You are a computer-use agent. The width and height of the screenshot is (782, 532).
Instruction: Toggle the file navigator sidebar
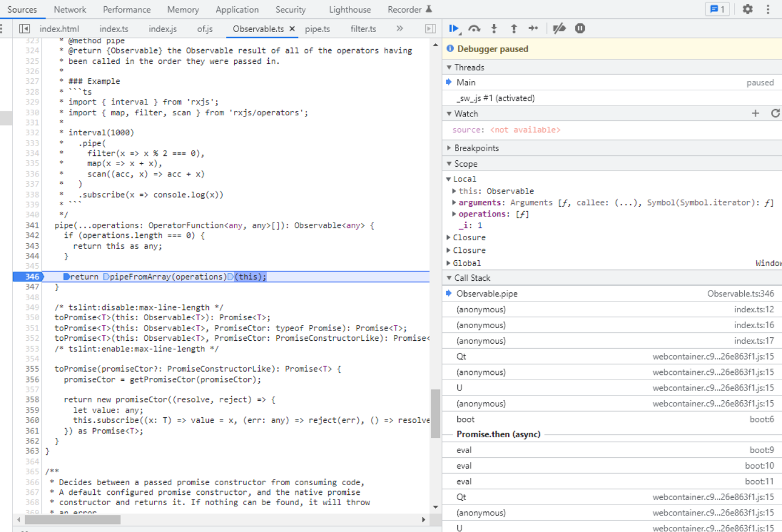pyautogui.click(x=24, y=29)
